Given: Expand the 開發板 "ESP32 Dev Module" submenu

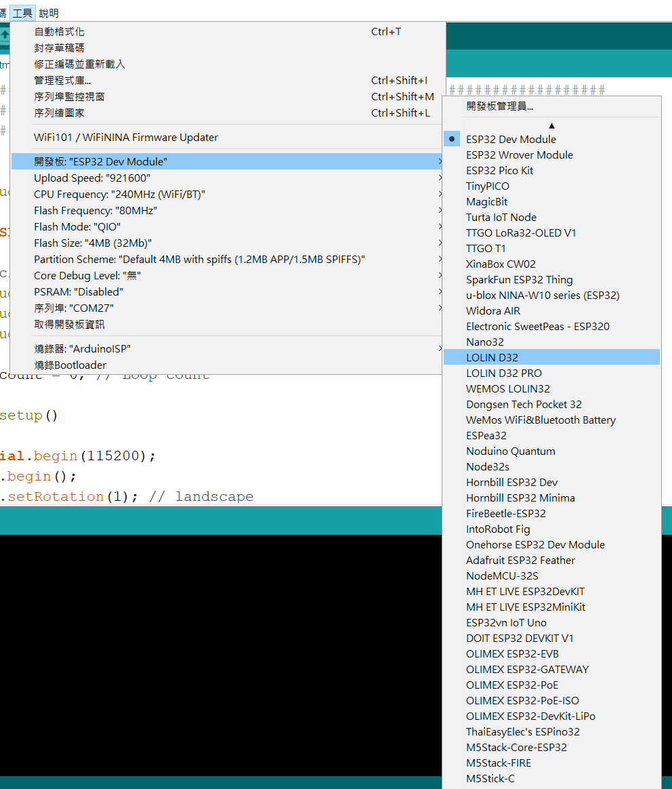Looking at the screenshot, I should click(x=228, y=161).
